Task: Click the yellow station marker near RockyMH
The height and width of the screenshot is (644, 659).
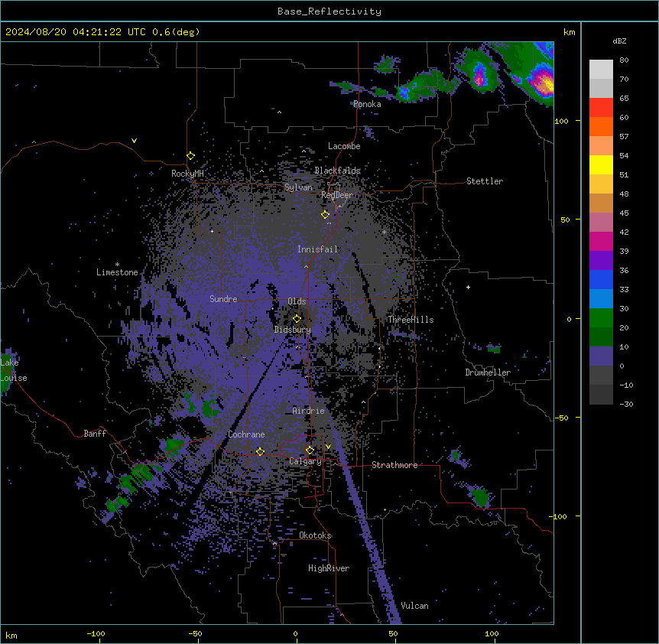Action: coord(191,156)
